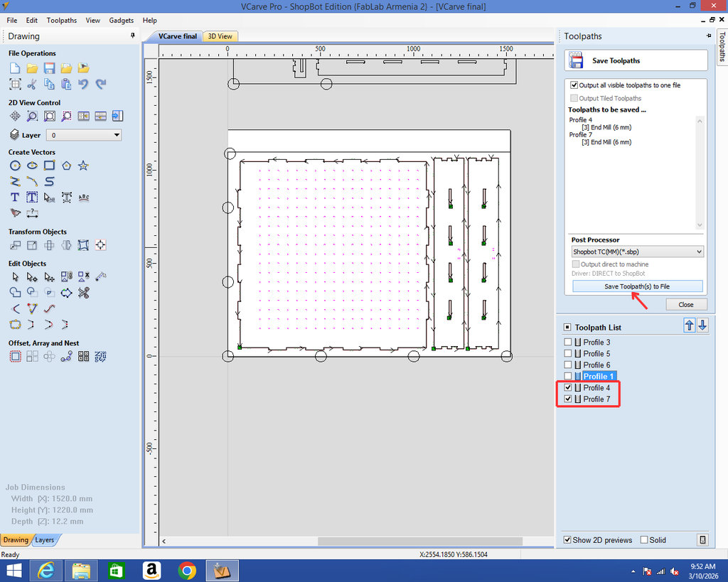728x582 pixels.
Task: Select the Draw Text tool
Action: (x=15, y=198)
